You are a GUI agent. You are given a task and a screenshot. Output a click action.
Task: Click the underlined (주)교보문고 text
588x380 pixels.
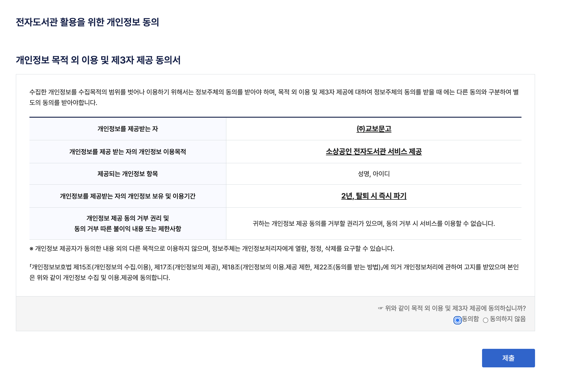(x=374, y=129)
